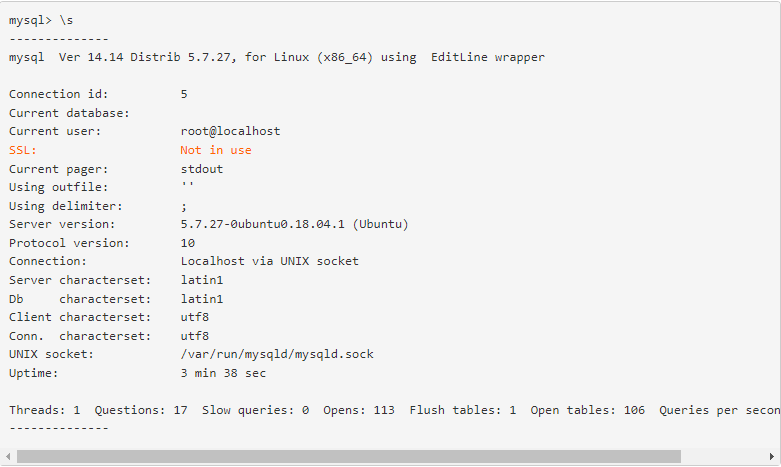Click the horizontal scrollbar left arrow
The width and height of the screenshot is (781, 467).
coord(8,456)
